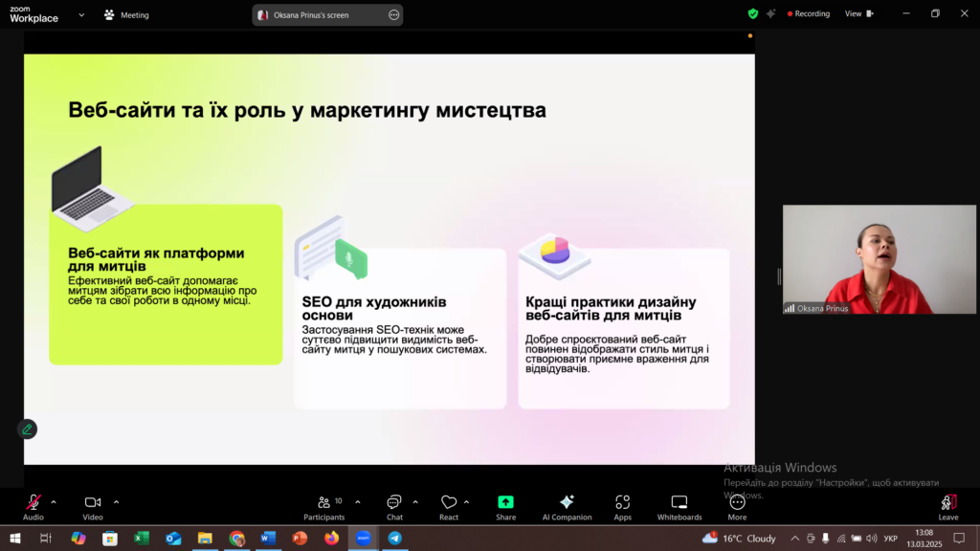Unmute the Audio microphone button

click(x=33, y=507)
